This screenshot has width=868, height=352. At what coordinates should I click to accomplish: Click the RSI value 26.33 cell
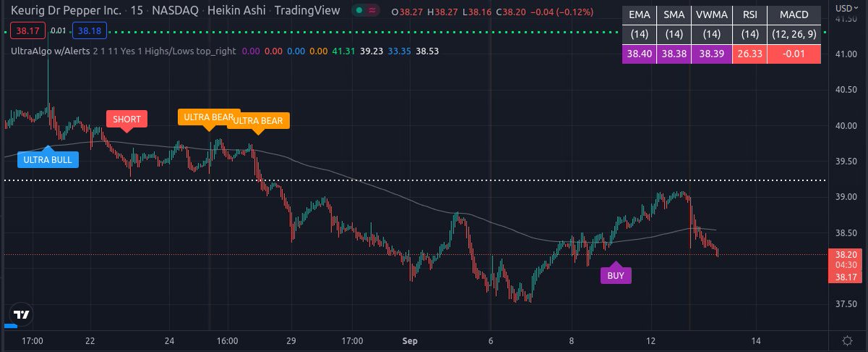pos(749,54)
